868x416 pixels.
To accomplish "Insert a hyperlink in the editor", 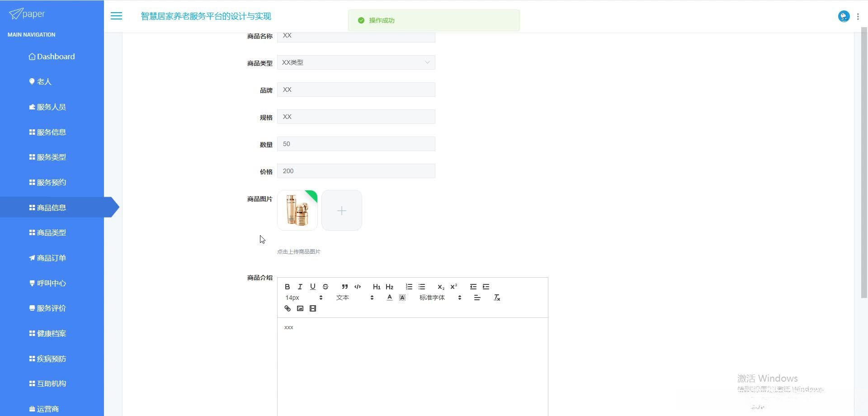I will 288,308.
